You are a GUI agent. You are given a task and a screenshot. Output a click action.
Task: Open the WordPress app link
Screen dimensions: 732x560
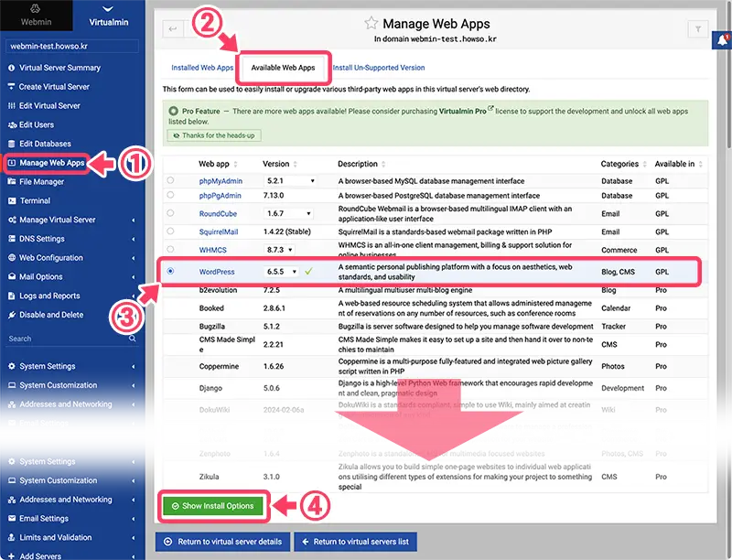[x=217, y=272]
